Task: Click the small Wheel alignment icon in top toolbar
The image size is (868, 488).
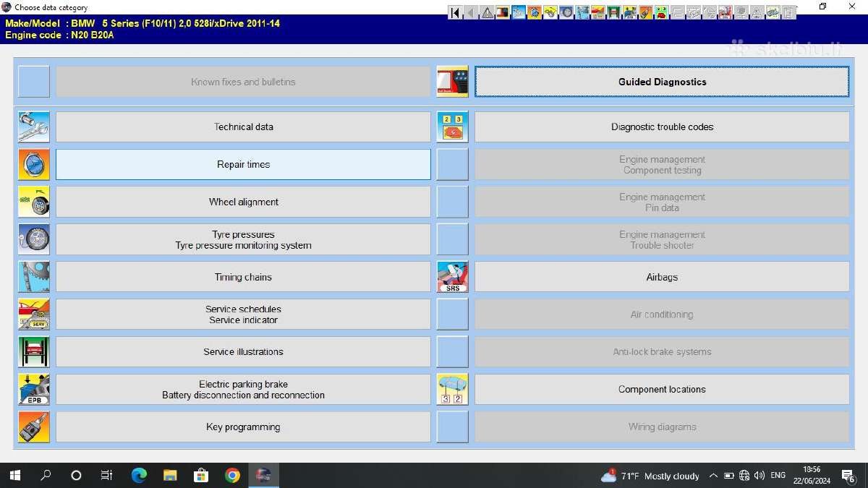Action: 550,12
